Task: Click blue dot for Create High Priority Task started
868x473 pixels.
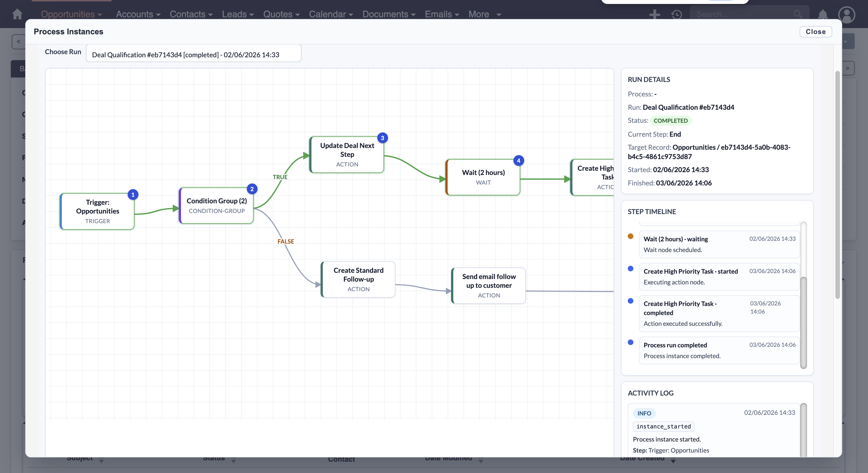Action: [631, 269]
